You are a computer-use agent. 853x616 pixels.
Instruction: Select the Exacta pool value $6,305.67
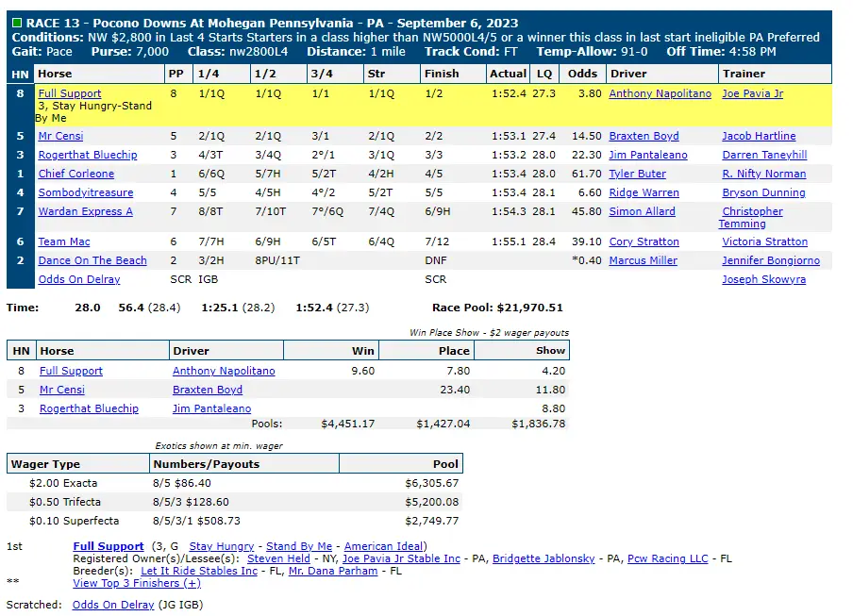432,483
